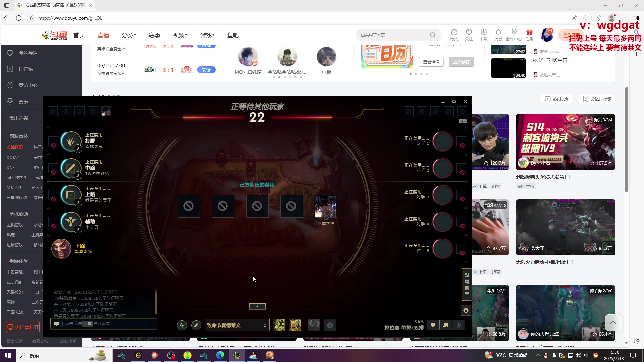The height and width of the screenshot is (362, 644).
Task: Select the first carousel dot under calendar banner
Action: [411, 74]
